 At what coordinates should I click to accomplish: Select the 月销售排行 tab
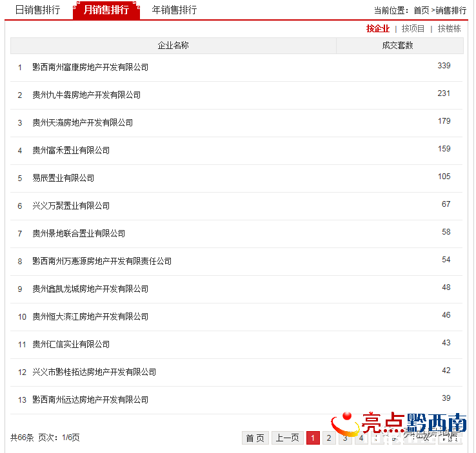(106, 10)
